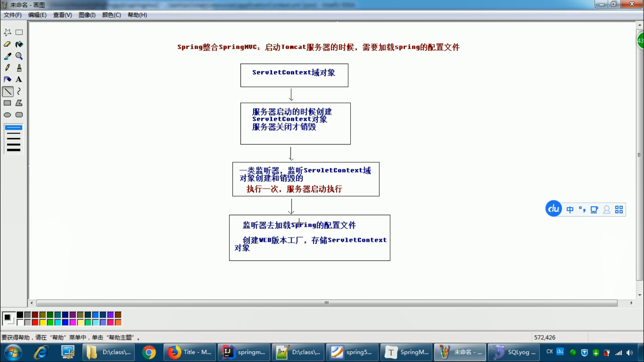Switch to the SQLyog window from taskbar
The height and width of the screenshot is (362, 644).
pyautogui.click(x=514, y=352)
